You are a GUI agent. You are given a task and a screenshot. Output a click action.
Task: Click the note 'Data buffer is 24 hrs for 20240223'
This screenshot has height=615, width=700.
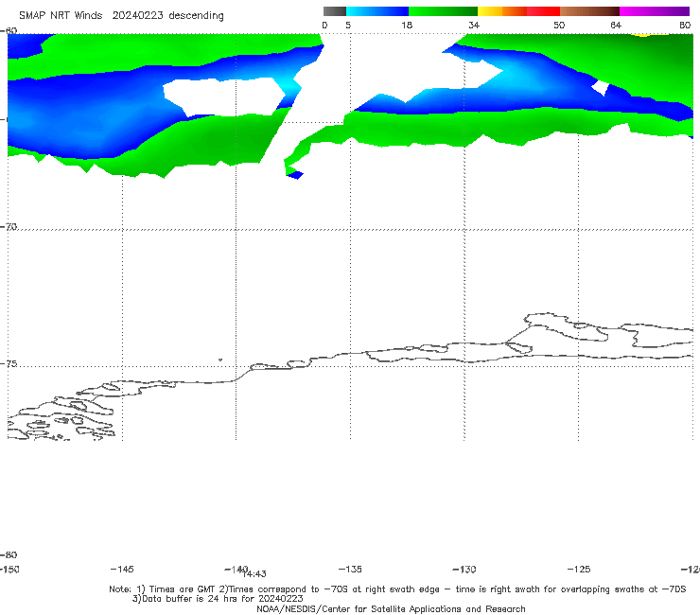(218, 599)
